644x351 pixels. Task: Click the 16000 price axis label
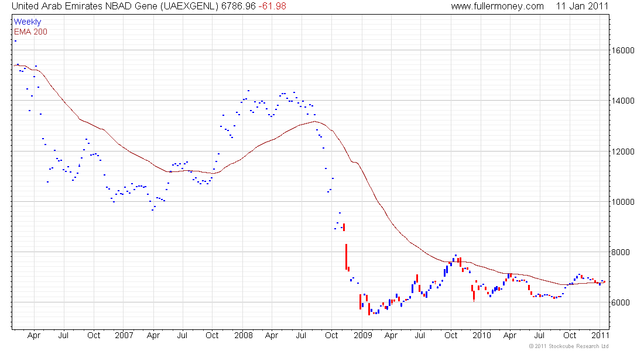(623, 50)
